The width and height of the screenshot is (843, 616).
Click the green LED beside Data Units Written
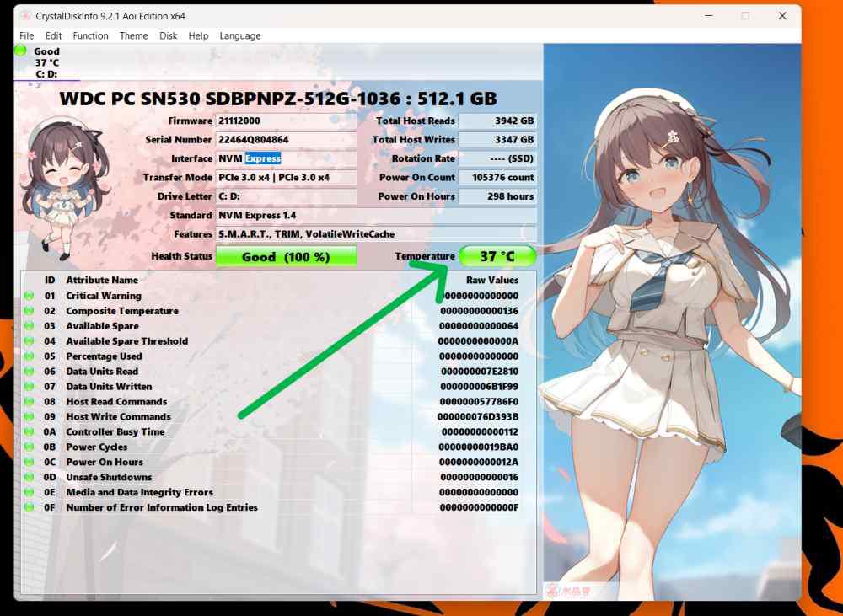tap(28, 386)
